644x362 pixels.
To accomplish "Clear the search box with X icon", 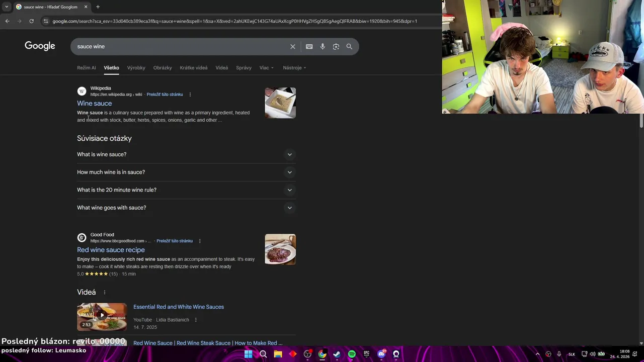I will click(x=293, y=46).
